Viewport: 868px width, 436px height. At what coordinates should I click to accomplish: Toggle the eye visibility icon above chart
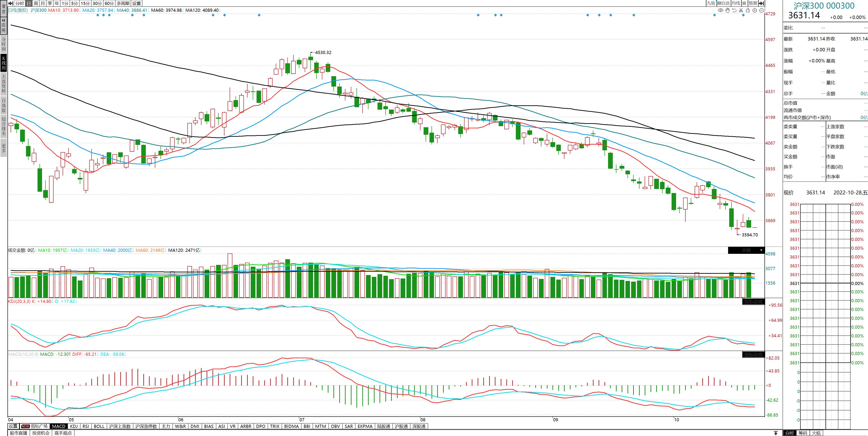click(720, 10)
